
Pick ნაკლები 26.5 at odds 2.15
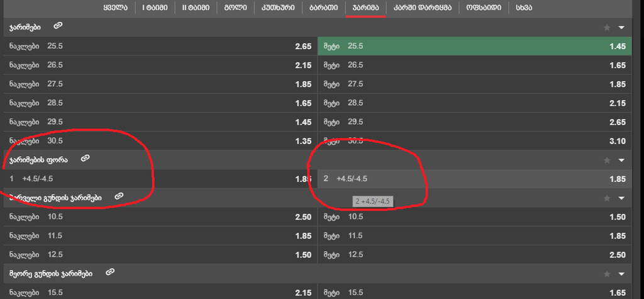pyautogui.click(x=160, y=65)
